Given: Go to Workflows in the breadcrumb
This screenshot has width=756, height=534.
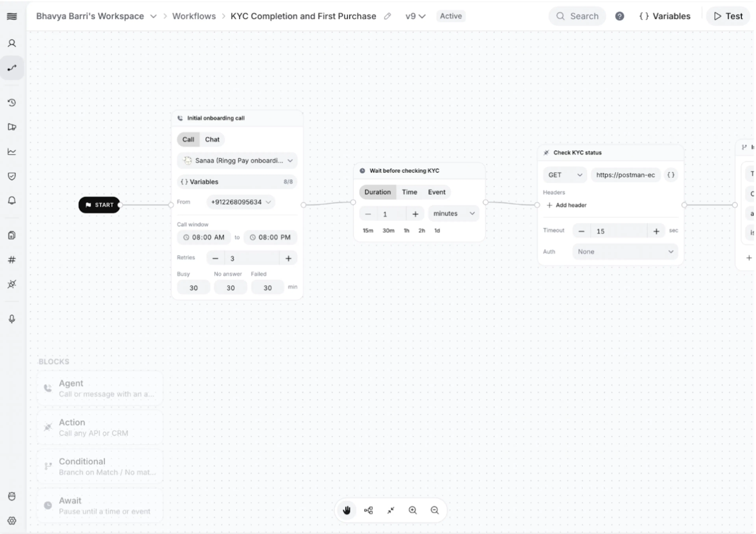Looking at the screenshot, I should click(194, 16).
